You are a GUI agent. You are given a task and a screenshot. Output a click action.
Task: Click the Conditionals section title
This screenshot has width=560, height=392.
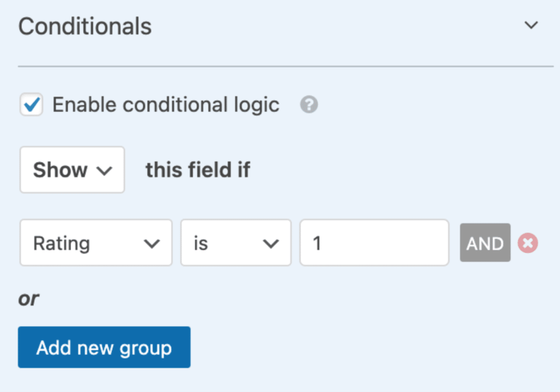click(x=85, y=26)
